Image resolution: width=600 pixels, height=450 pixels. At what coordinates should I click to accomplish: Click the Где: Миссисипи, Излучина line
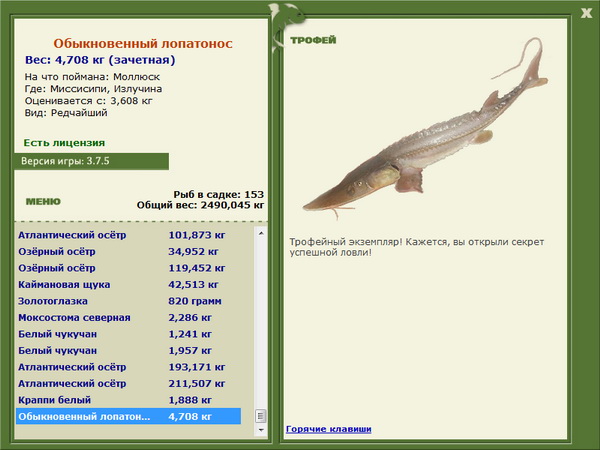coord(93,89)
